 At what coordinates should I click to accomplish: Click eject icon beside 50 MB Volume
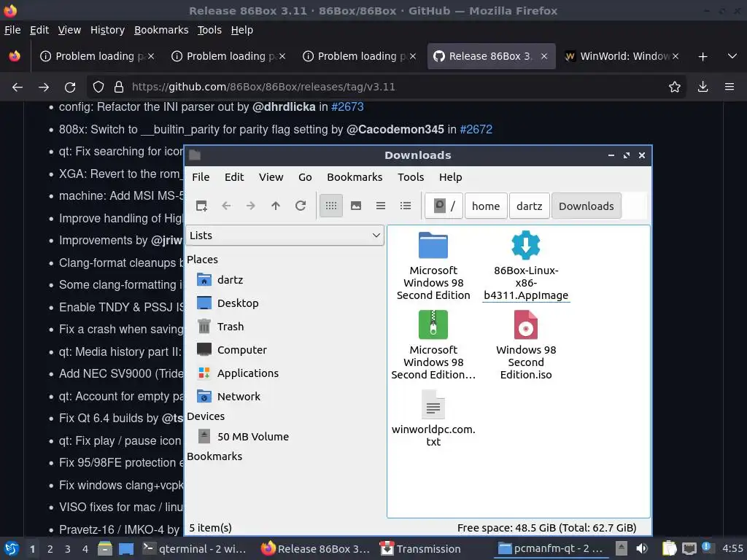(204, 436)
